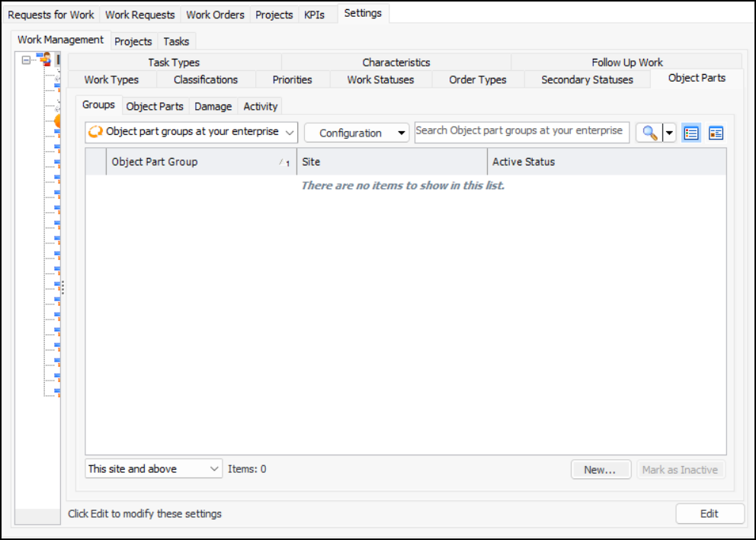Click the New... button

point(601,469)
